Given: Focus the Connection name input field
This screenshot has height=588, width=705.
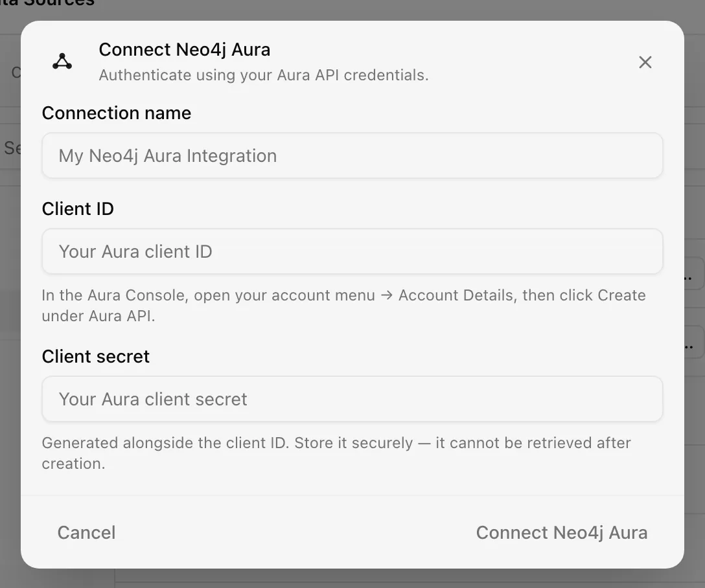Looking at the screenshot, I should coord(352,155).
